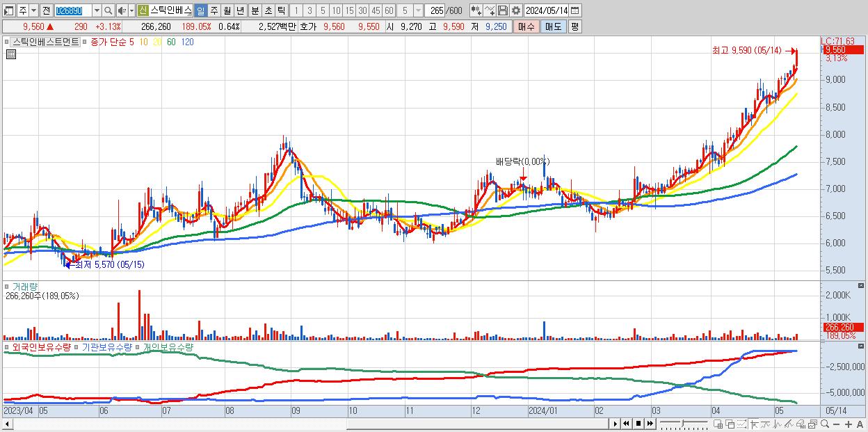Click the stop button in replay controls
The image size is (868, 432).
pos(638,424)
